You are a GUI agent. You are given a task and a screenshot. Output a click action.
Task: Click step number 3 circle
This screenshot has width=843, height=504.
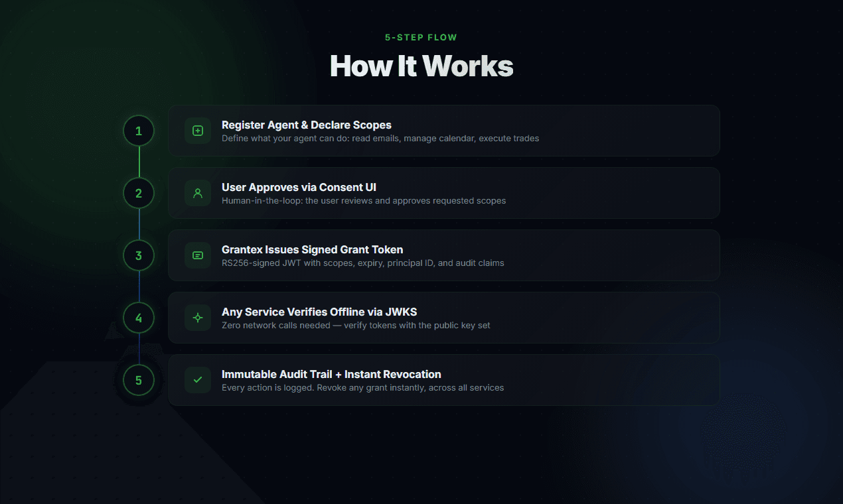point(138,255)
